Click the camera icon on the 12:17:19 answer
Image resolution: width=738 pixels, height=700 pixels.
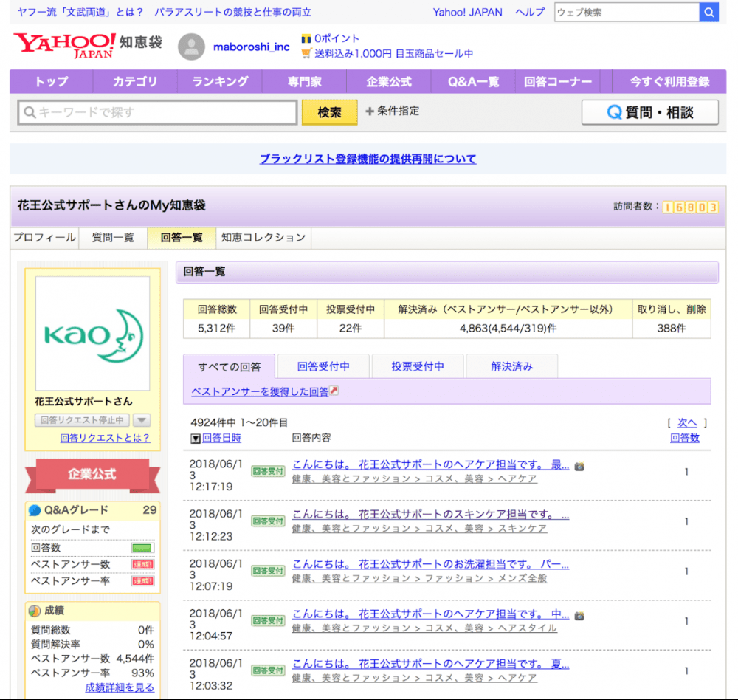click(x=579, y=467)
